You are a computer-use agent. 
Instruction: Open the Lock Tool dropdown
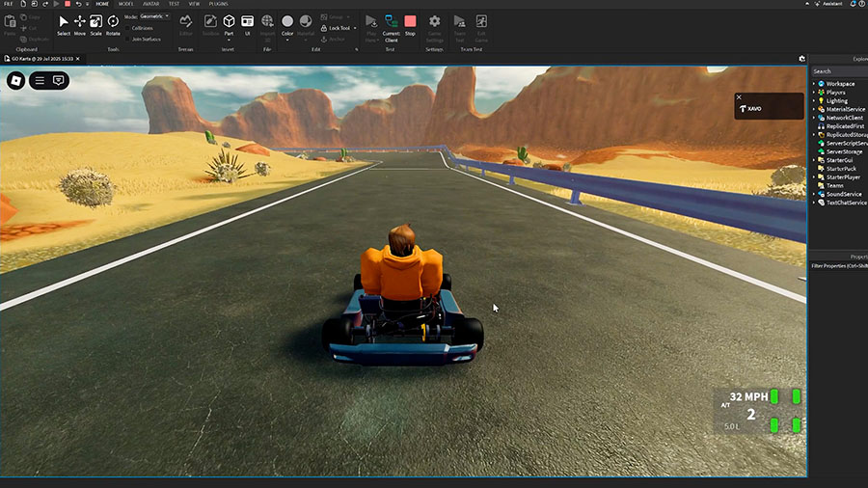pos(355,28)
